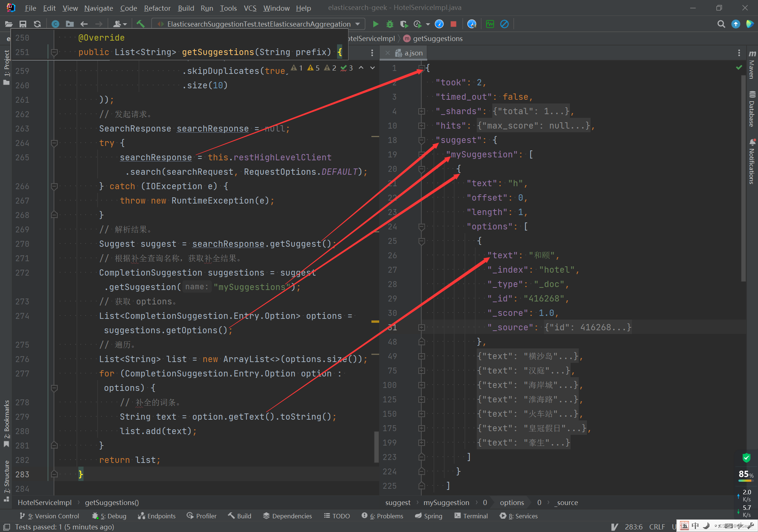Screen dimensions: 758x532
Task: Click the Synchronize refresh icon
Action: tap(37, 24)
